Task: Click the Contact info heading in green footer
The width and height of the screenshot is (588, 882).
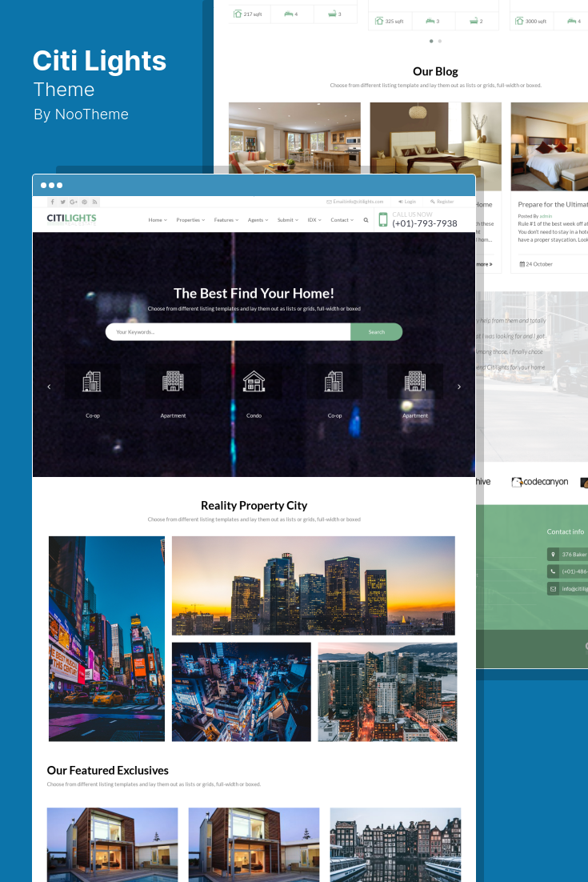Action: [x=565, y=531]
